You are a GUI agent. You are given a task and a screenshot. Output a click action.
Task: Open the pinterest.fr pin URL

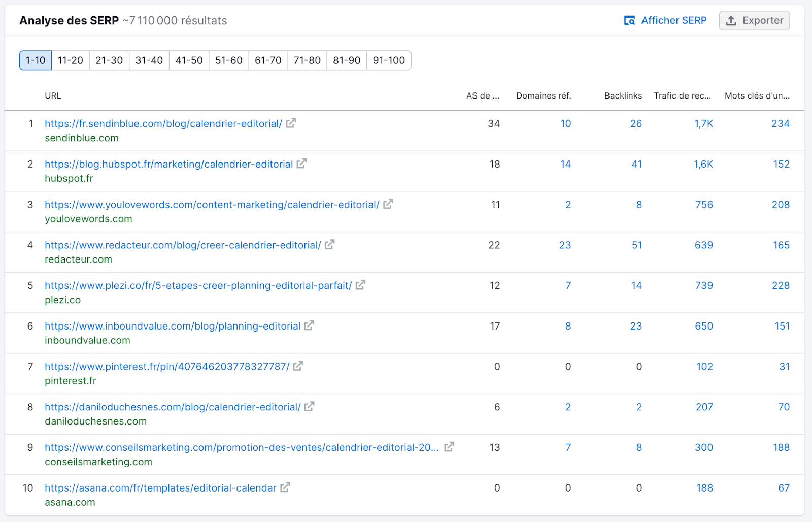[167, 367]
